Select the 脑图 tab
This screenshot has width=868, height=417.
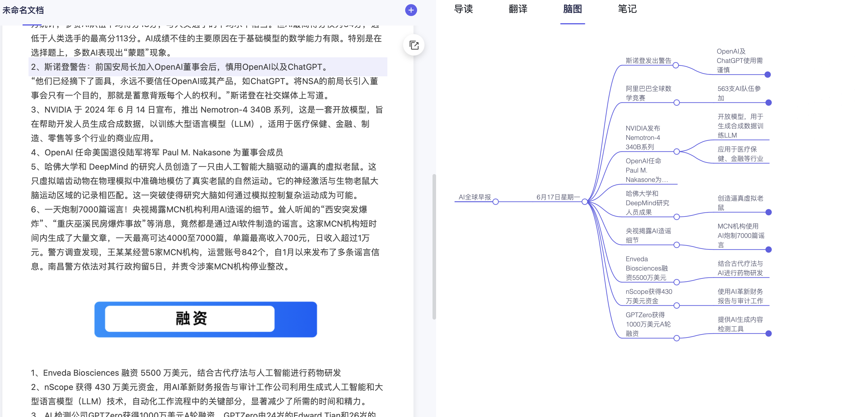(572, 9)
